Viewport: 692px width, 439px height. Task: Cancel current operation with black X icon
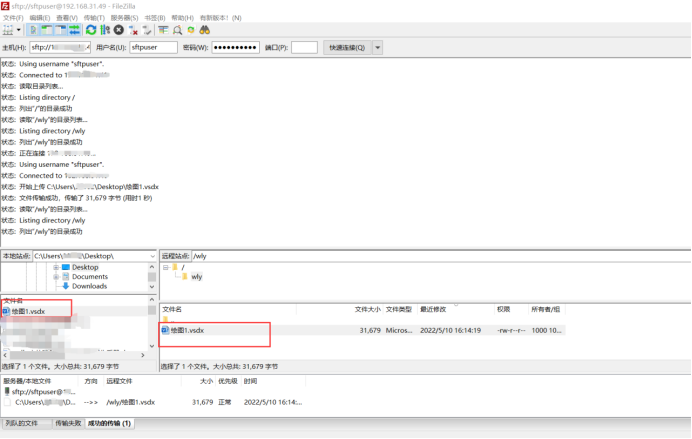tap(119, 30)
